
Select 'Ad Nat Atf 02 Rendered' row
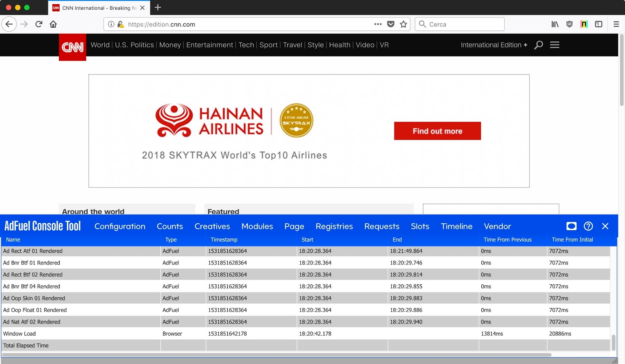[305, 322]
